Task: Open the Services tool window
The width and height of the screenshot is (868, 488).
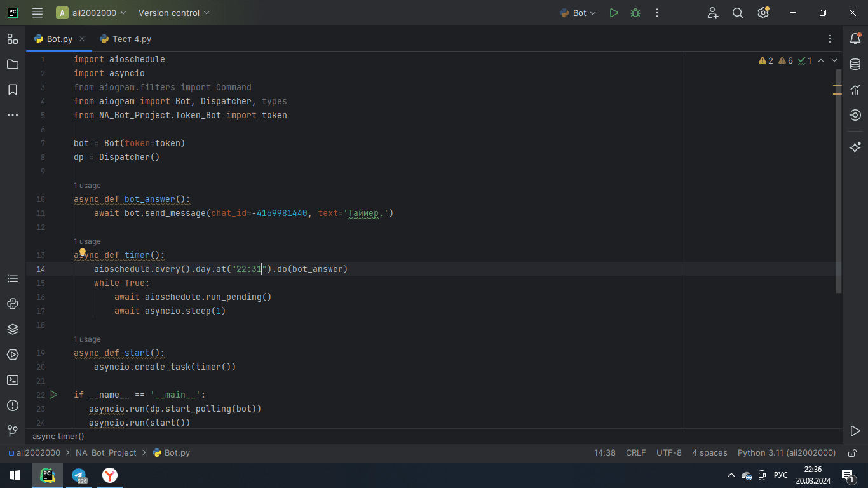Action: click(x=13, y=355)
